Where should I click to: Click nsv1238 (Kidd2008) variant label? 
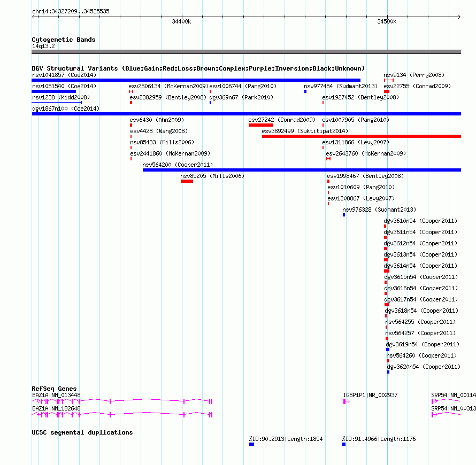point(61,97)
